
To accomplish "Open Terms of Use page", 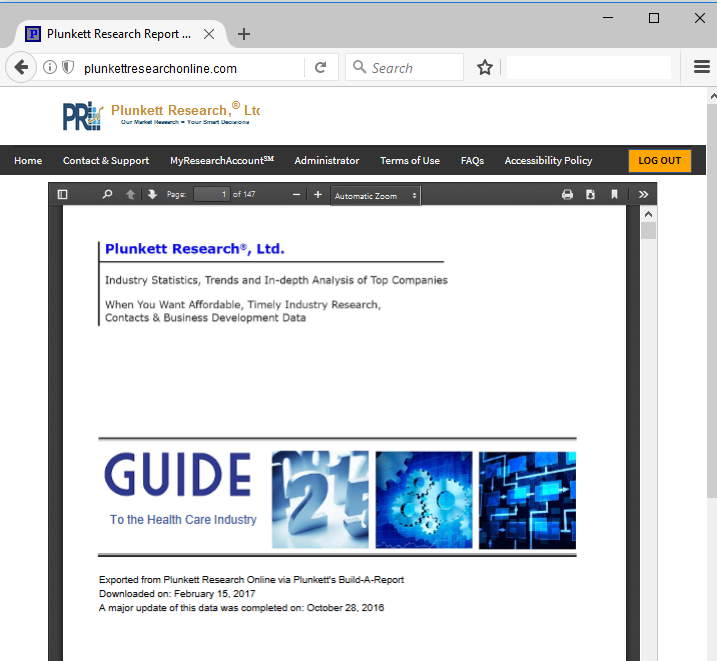I will [410, 160].
